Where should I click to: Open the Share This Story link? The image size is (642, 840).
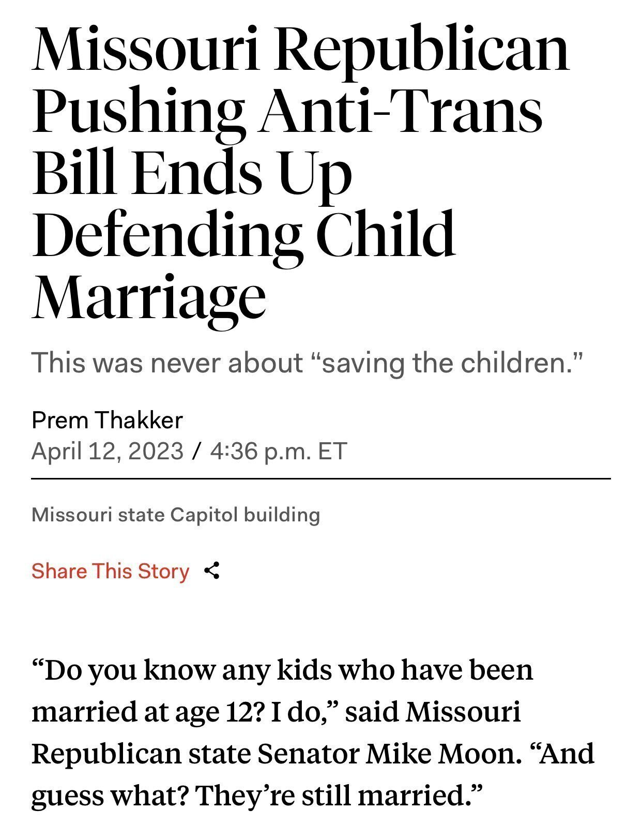(x=111, y=571)
